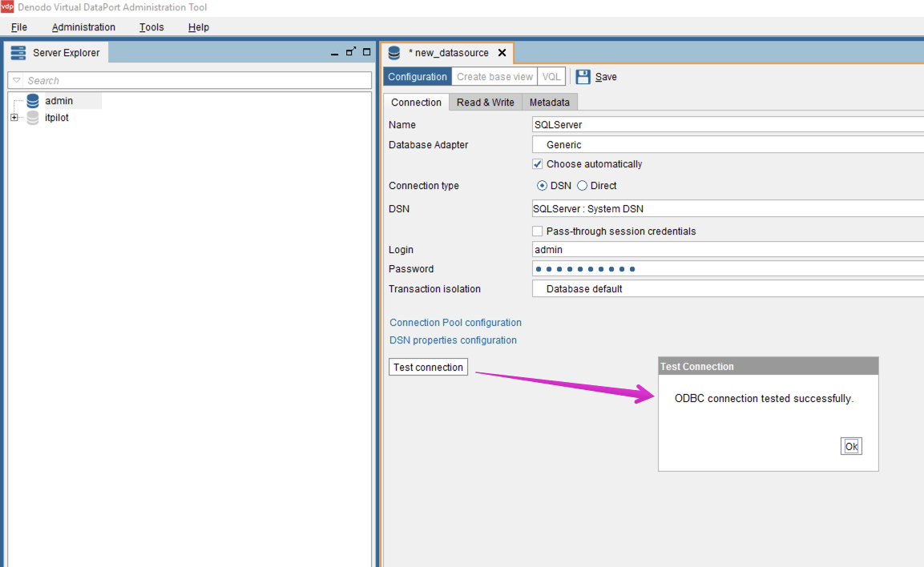Minimize the Server Explorer panel
The width and height of the screenshot is (924, 567).
pyautogui.click(x=335, y=54)
